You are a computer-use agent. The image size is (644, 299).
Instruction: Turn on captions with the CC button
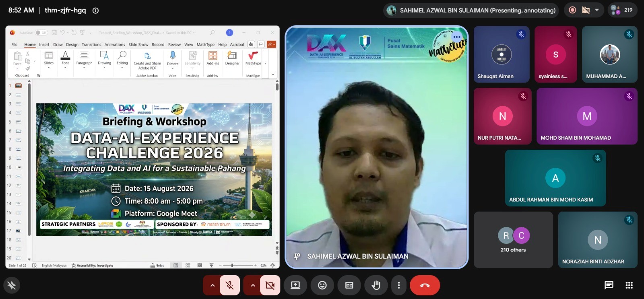[349, 285]
